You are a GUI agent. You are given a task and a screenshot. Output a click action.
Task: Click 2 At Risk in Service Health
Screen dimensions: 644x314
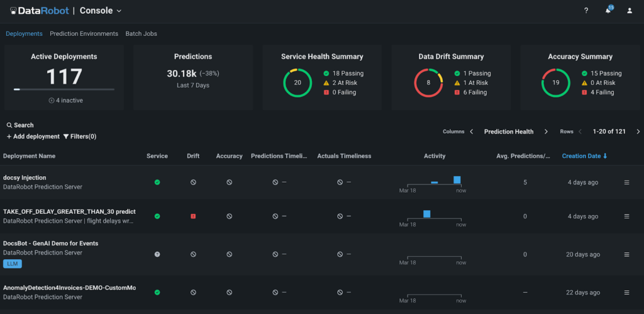click(x=340, y=83)
